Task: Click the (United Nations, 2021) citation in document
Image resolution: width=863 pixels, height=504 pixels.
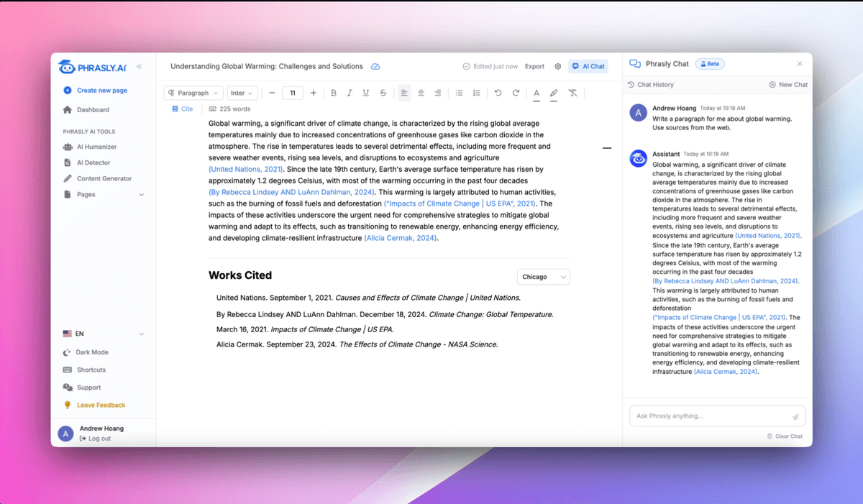Action: click(245, 169)
